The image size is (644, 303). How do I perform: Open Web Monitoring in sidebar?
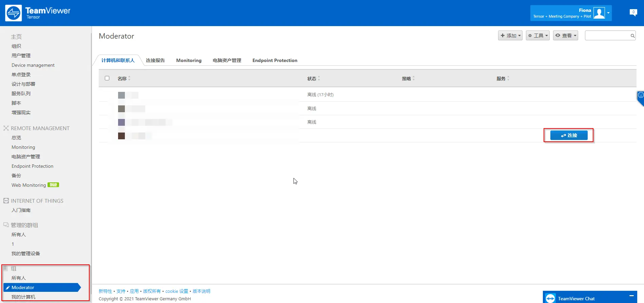[x=29, y=185]
